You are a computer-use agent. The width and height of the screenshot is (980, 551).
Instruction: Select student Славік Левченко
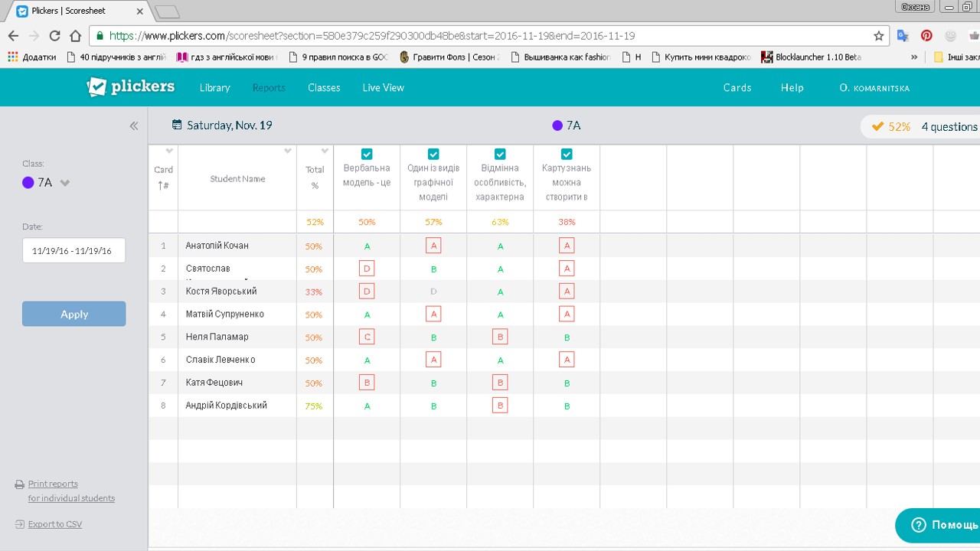tap(220, 360)
